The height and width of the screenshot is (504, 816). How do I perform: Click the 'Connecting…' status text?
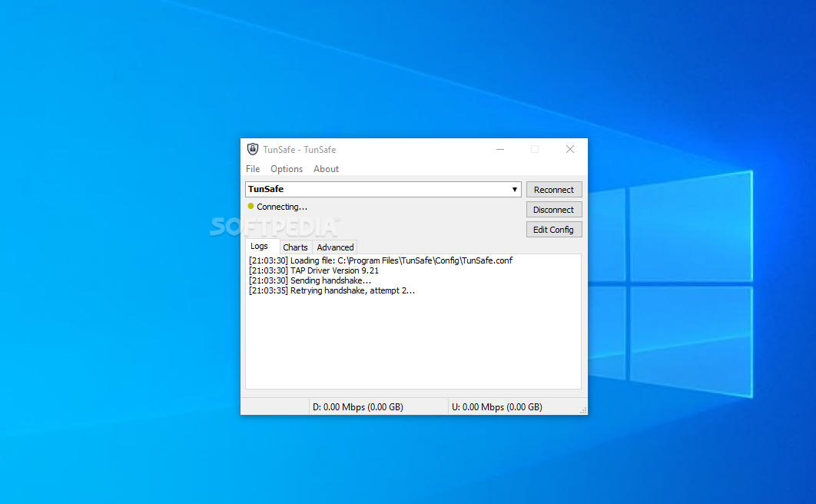tap(281, 207)
